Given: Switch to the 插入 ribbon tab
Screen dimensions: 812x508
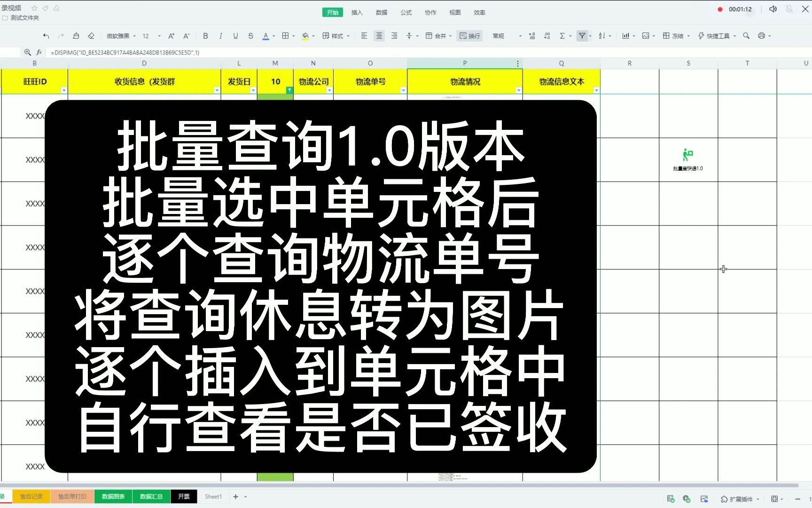Looking at the screenshot, I should click(x=357, y=13).
